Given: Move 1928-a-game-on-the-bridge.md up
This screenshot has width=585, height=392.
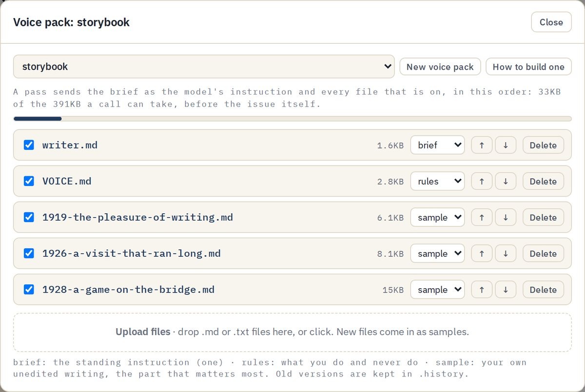Looking at the screenshot, I should coord(482,289).
